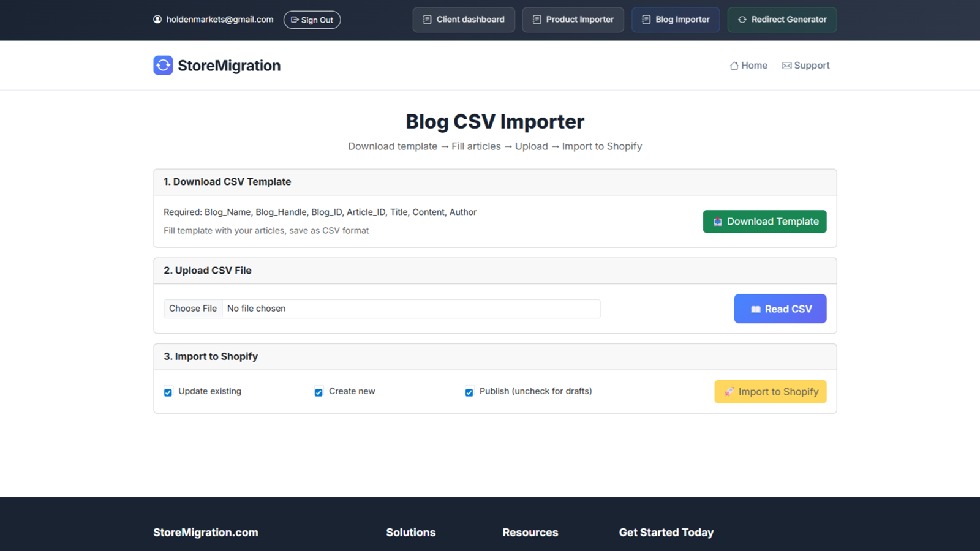Click the book icon on Read CSV button
This screenshot has height=551, width=980.
click(755, 309)
